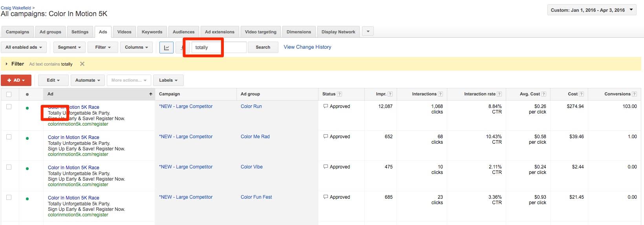Click green status dot for Color Run ad

27,108
